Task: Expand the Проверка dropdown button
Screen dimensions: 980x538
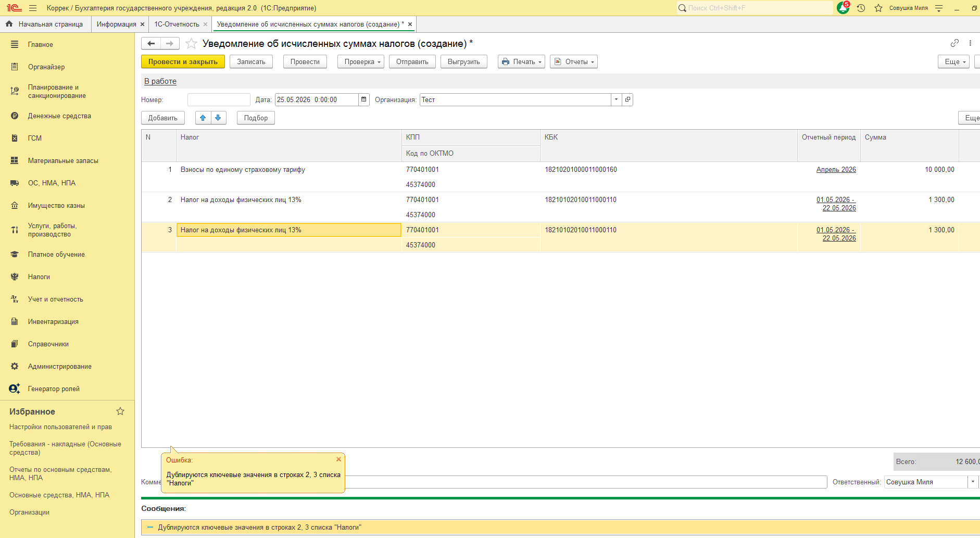Action: point(361,61)
